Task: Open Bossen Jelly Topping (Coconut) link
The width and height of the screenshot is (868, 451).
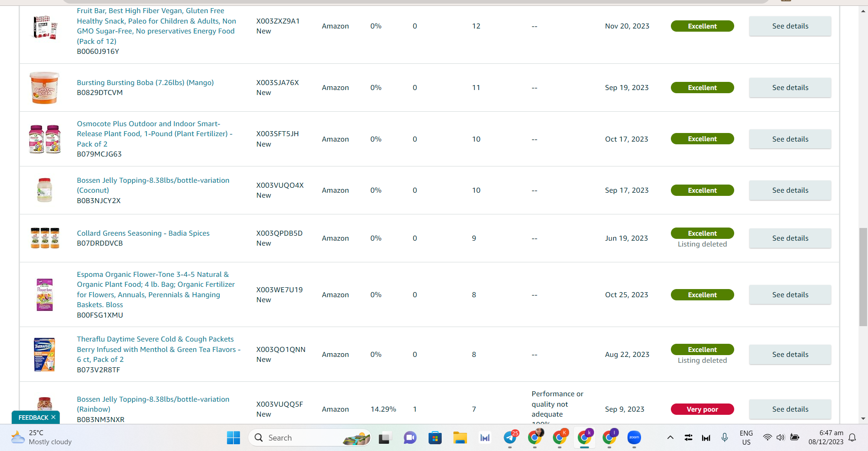Action: (153, 185)
